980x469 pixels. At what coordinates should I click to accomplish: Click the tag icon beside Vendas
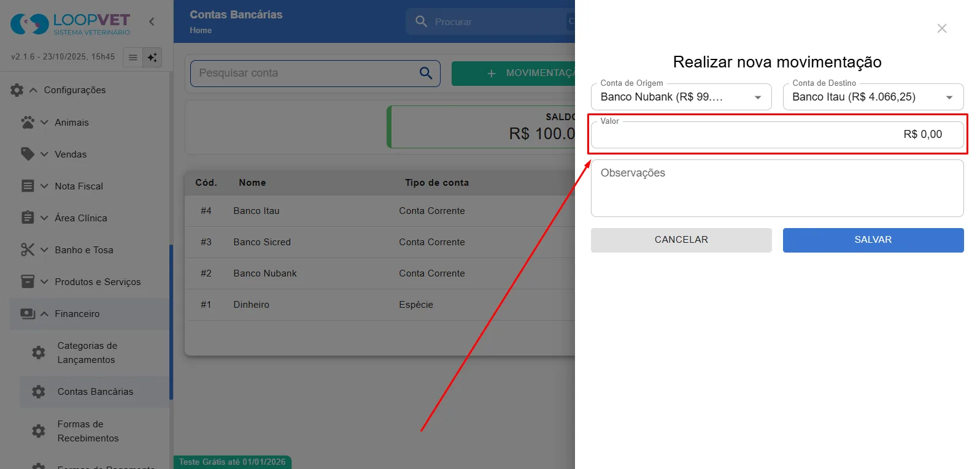28,154
